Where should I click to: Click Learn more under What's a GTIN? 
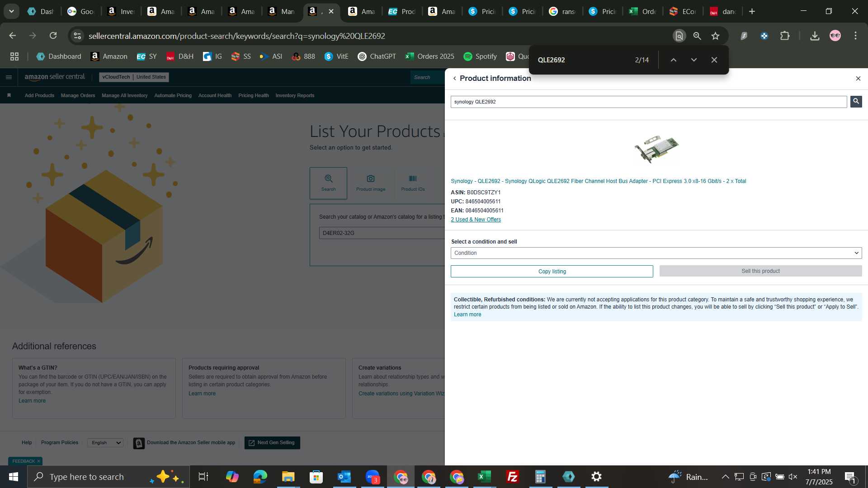click(32, 401)
